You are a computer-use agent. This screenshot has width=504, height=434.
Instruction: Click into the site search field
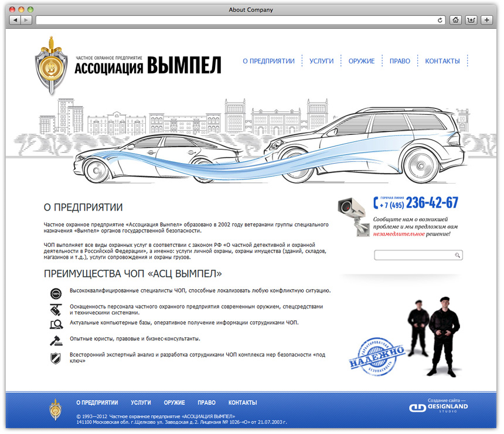click(414, 255)
